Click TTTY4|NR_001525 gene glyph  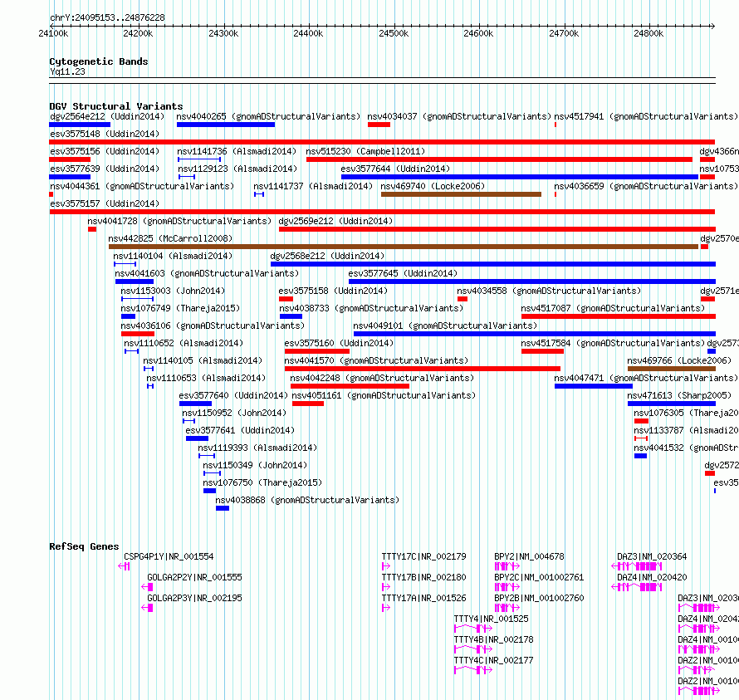pyautogui.click(x=473, y=629)
